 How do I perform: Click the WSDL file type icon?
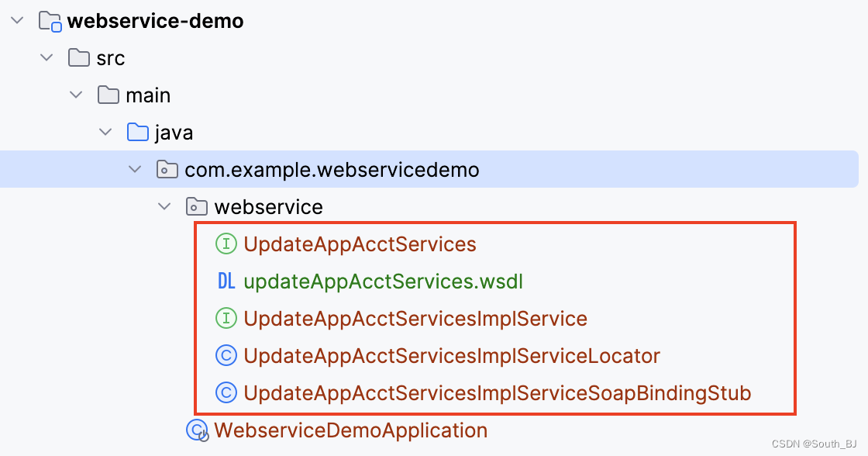[226, 281]
